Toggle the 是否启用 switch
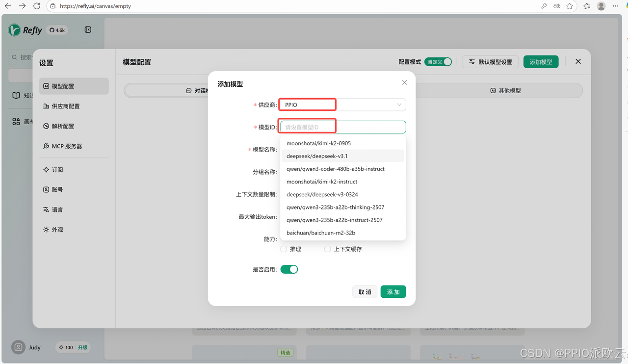Image resolution: width=628 pixels, height=364 pixels. pyautogui.click(x=289, y=269)
